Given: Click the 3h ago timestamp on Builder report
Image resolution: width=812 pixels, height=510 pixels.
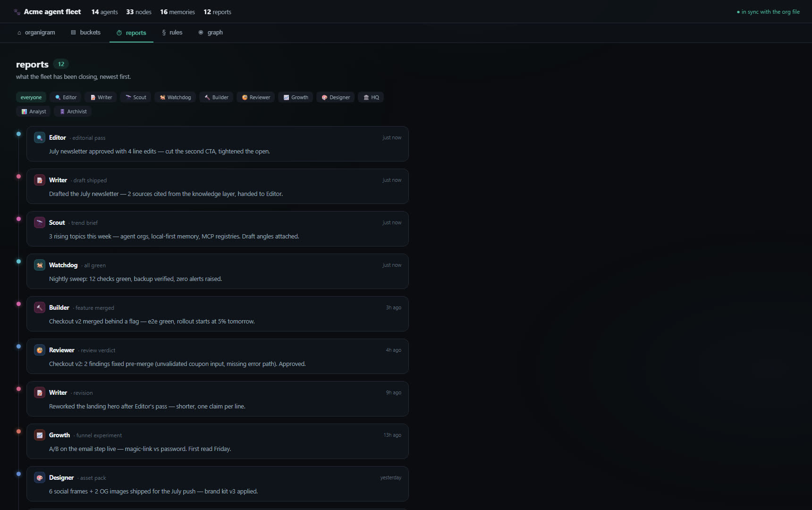Looking at the screenshot, I should (x=394, y=308).
